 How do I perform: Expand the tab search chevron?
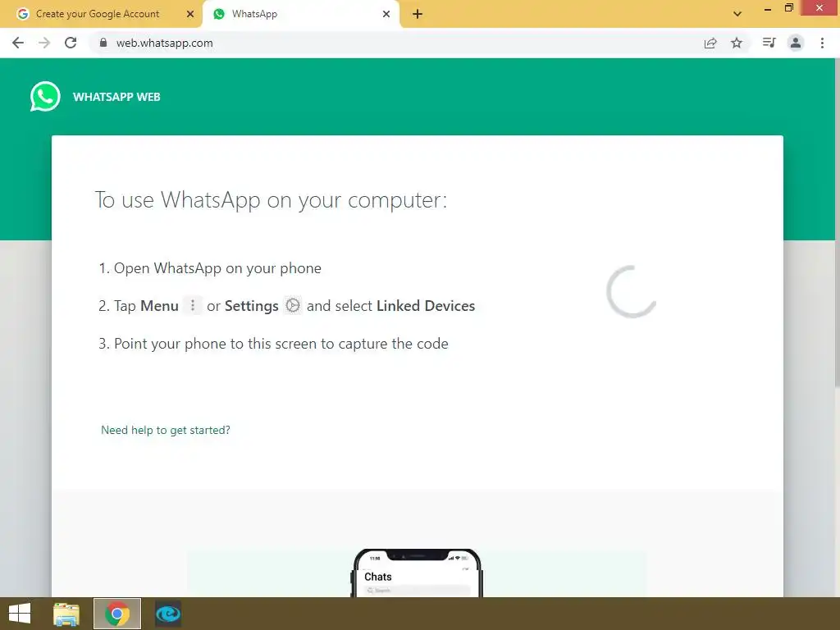click(x=737, y=14)
